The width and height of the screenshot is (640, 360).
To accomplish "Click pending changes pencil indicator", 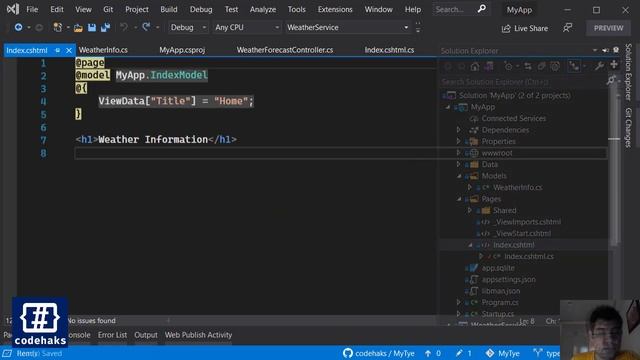I will pyautogui.click(x=464, y=353).
